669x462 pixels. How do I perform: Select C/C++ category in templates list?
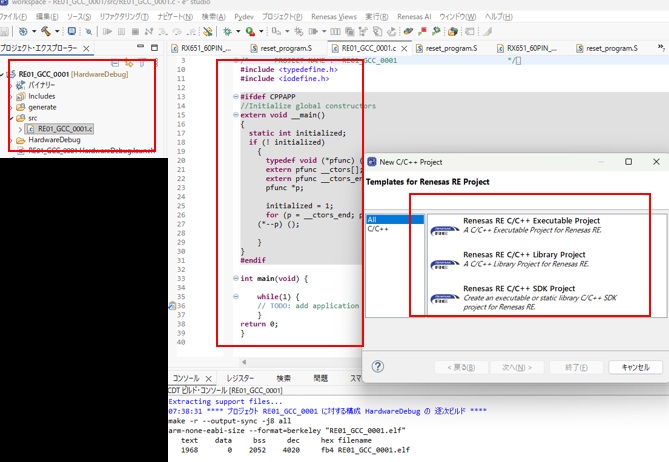tap(377, 229)
